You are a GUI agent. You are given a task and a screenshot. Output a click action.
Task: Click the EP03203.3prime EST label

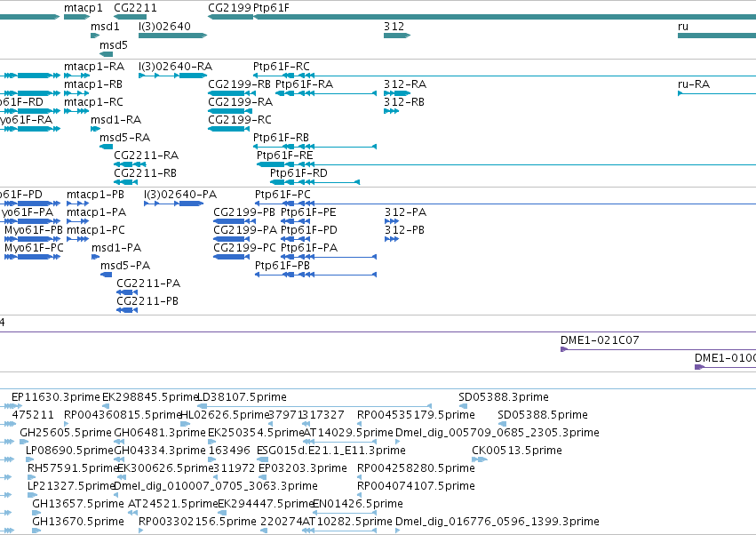[x=303, y=469]
